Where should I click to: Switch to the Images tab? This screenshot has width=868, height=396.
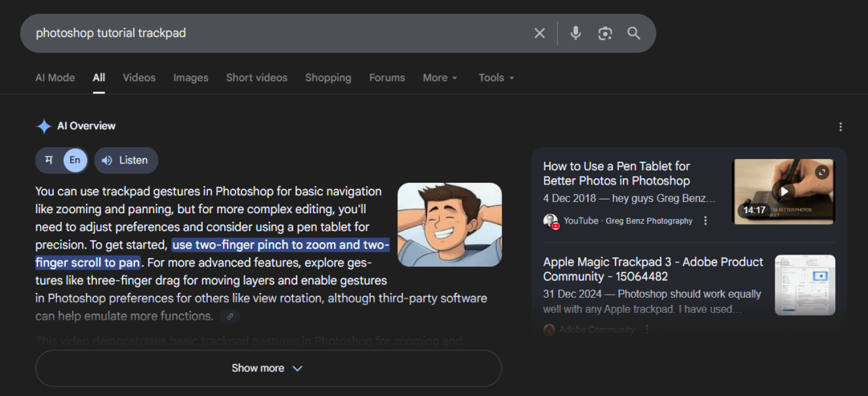click(190, 78)
